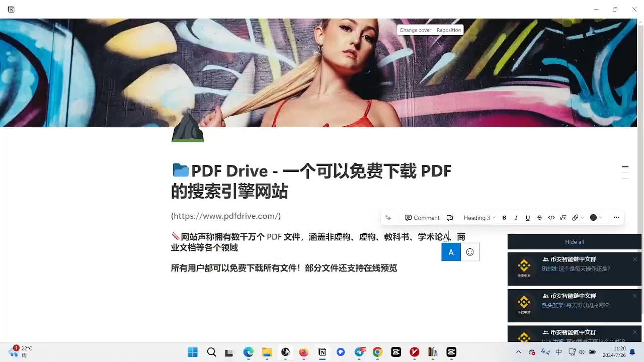This screenshot has width=644, height=362.
Task: Restore down the Notion window
Action: coord(615,9)
